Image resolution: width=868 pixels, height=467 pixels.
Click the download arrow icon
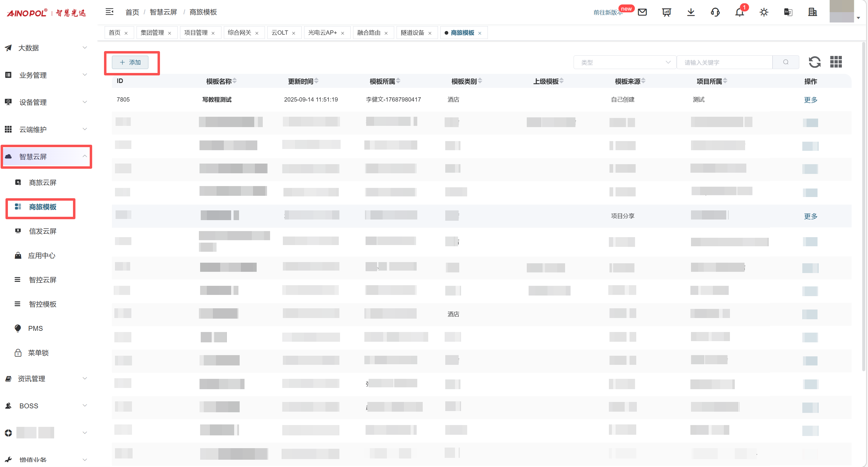[691, 12]
